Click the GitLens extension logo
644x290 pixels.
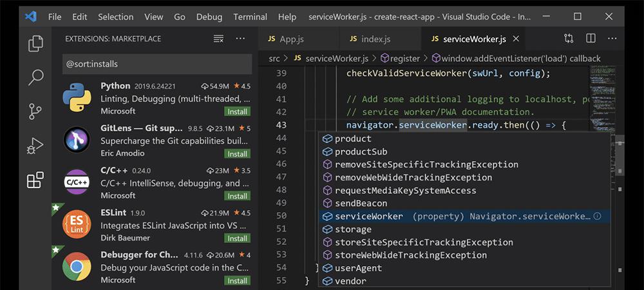pos(77,140)
